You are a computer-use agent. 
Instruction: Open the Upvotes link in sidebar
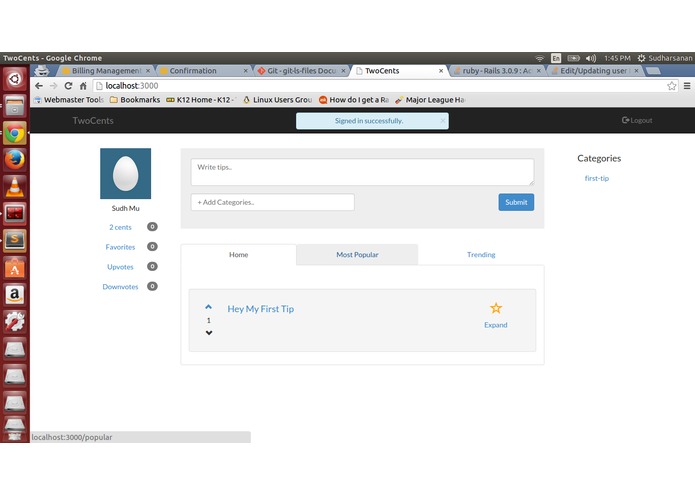[x=120, y=267]
